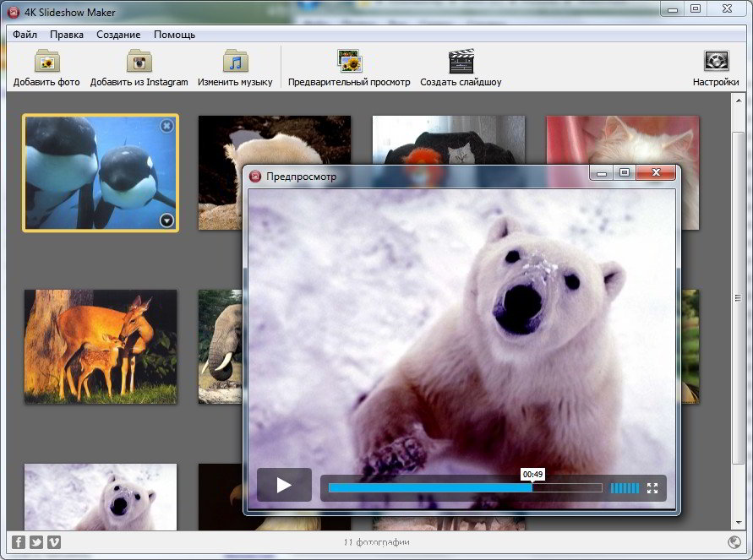The height and width of the screenshot is (560, 753).
Task: Click the preview progress seek bar
Action: click(465, 488)
